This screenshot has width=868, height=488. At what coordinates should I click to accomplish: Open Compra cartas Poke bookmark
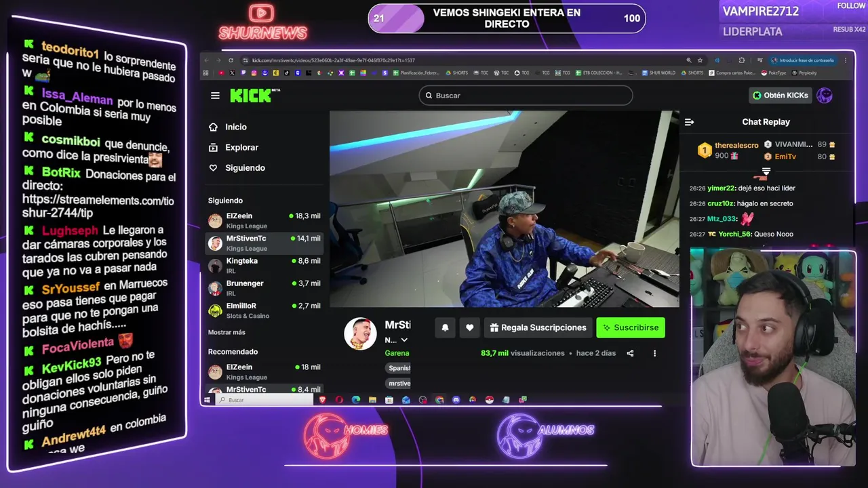(x=732, y=73)
